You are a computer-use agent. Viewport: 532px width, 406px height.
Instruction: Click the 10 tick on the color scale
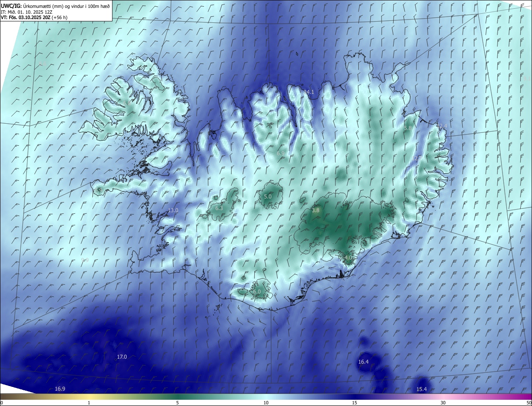[266, 403]
